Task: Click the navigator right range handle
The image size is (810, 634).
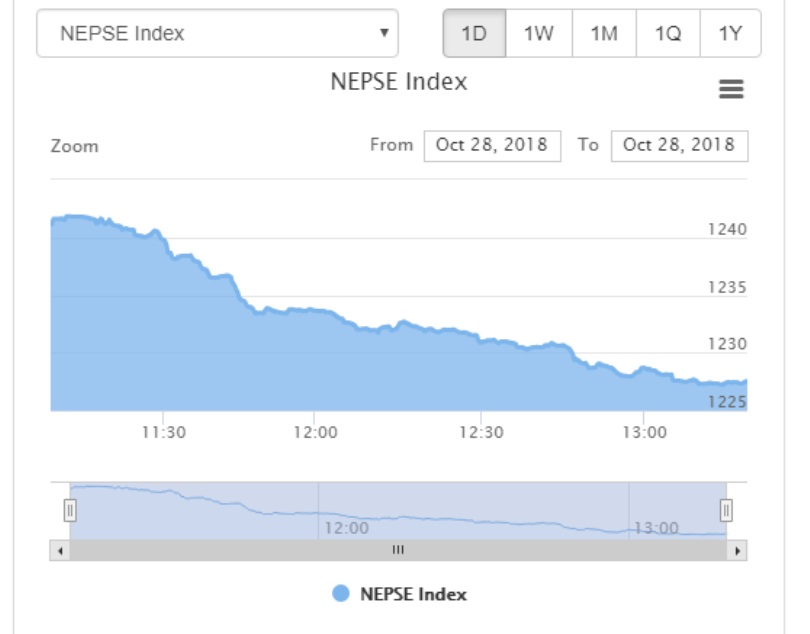Action: click(x=726, y=511)
